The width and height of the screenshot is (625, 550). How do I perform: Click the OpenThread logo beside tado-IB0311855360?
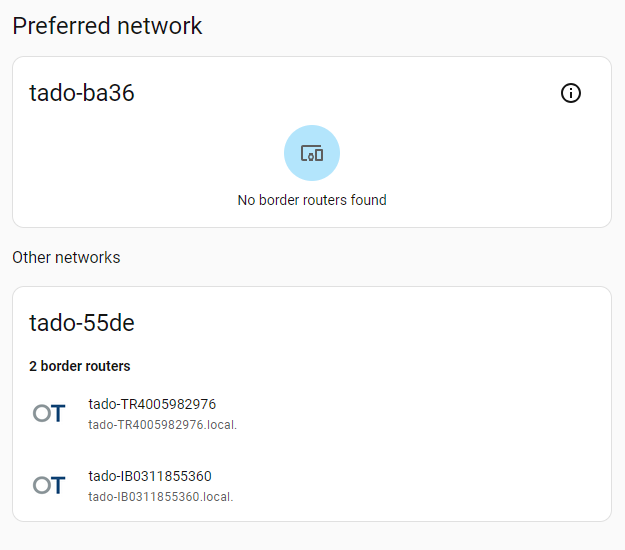point(49,485)
